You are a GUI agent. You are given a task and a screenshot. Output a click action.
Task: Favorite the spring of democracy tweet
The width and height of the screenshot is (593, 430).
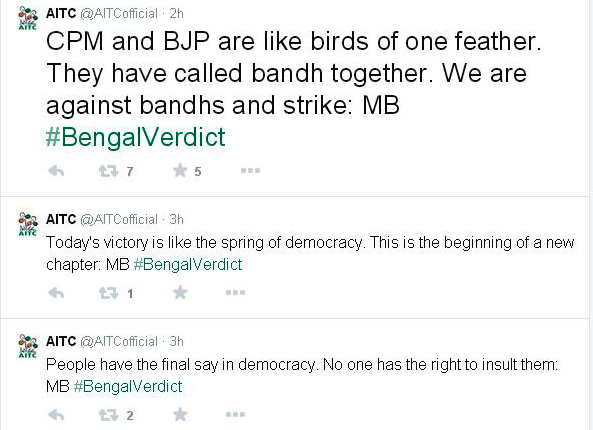[180, 292]
